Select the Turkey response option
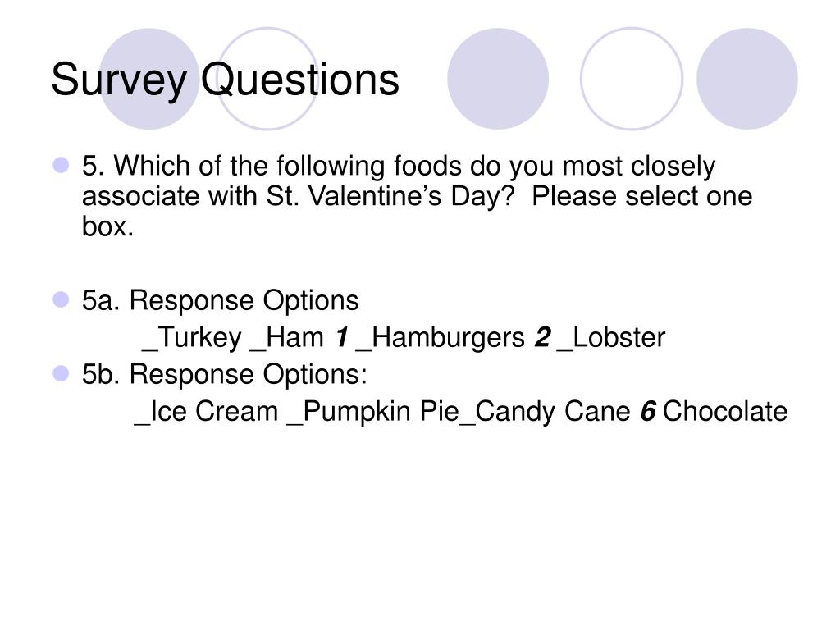 click(x=192, y=337)
